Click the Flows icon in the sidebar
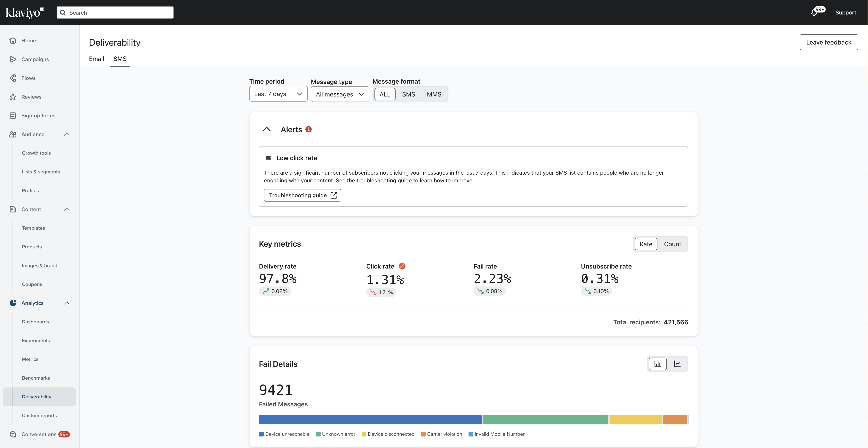Screen dimensions: 868x448 pos(13,78)
